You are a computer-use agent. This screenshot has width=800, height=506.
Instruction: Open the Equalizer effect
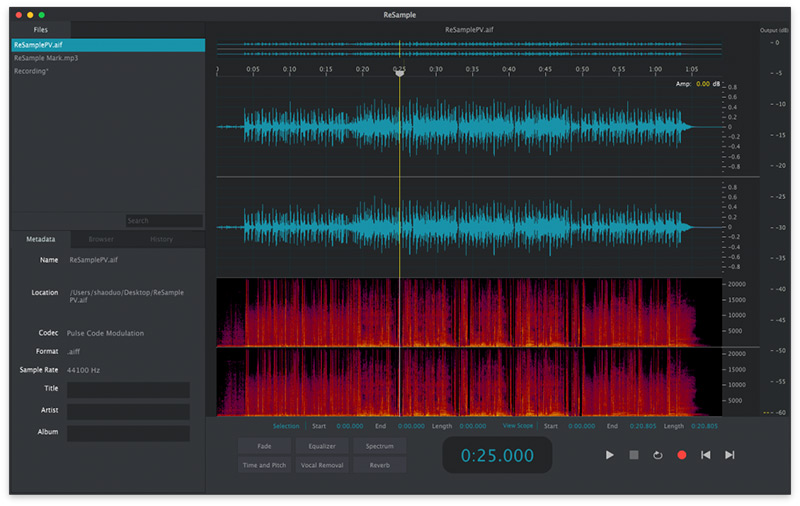(x=322, y=446)
